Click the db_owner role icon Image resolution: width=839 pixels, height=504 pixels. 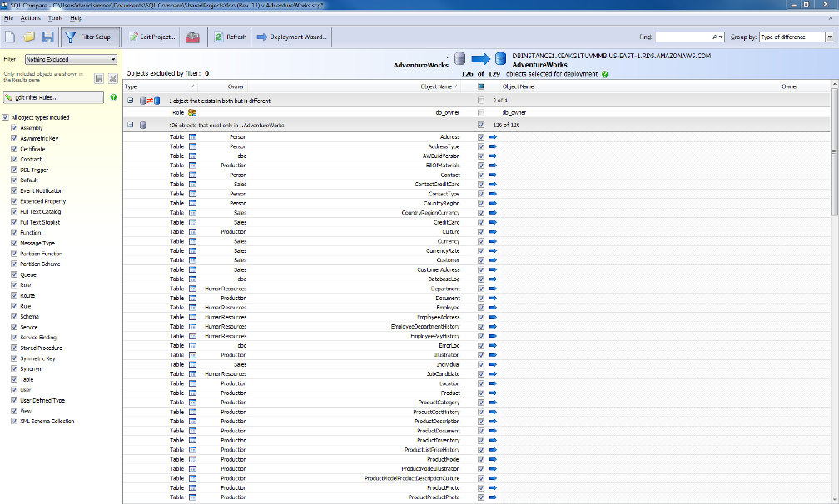point(192,113)
